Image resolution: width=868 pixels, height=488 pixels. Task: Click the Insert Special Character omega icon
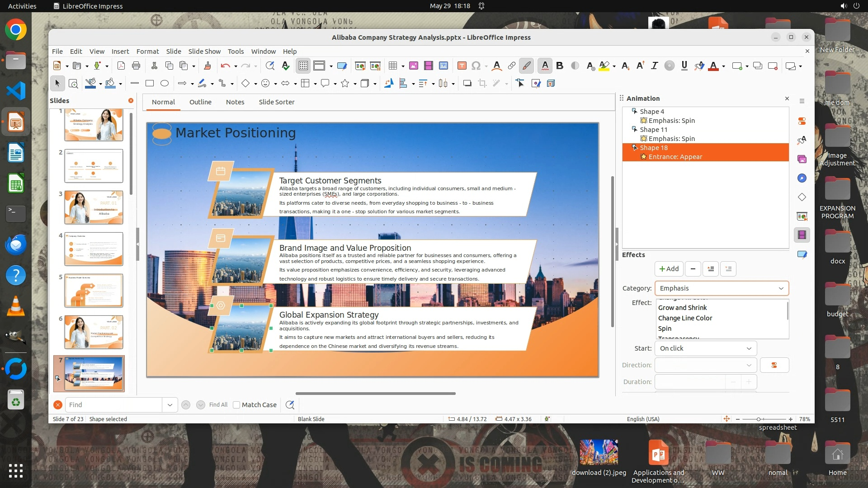[476, 66]
